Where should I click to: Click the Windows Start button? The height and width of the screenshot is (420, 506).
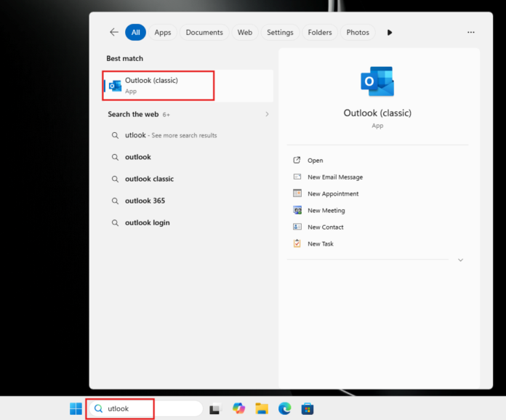tap(76, 408)
